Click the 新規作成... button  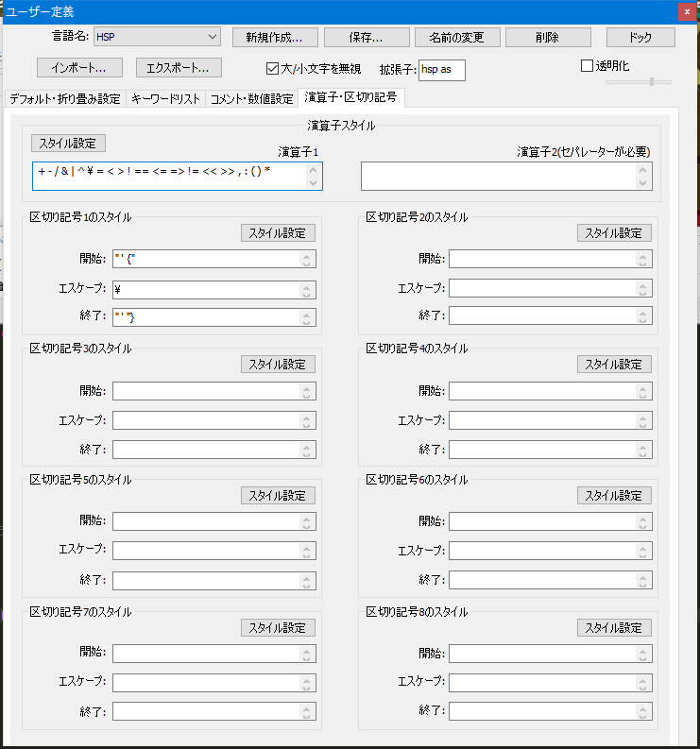275,37
